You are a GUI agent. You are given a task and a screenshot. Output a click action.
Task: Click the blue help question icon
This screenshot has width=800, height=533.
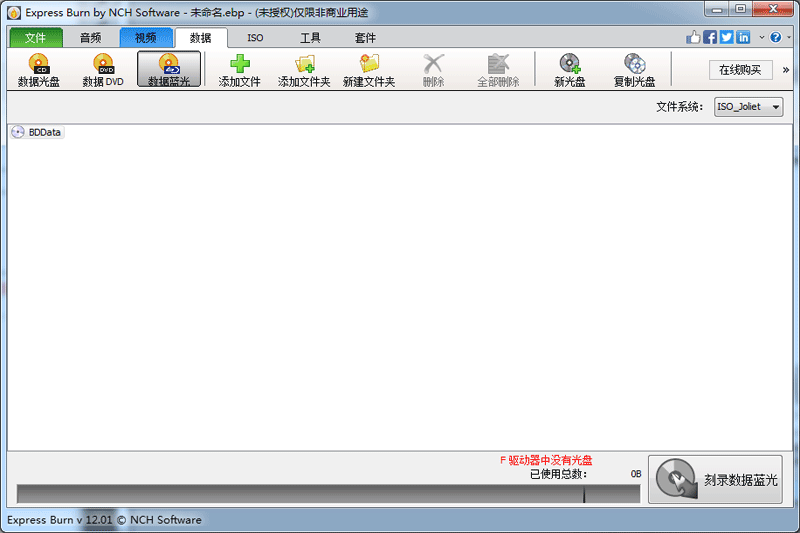tap(776, 37)
